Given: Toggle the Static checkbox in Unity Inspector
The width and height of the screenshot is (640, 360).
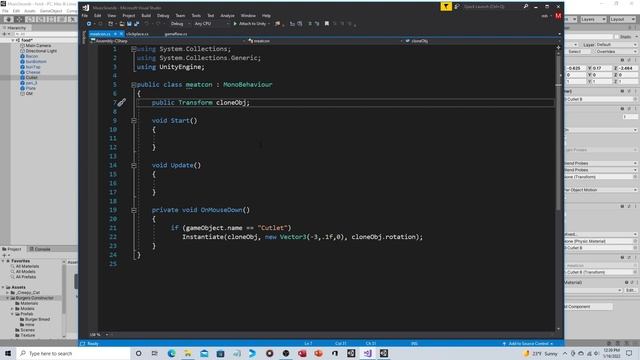Looking at the screenshot, I should pyautogui.click(x=616, y=37).
